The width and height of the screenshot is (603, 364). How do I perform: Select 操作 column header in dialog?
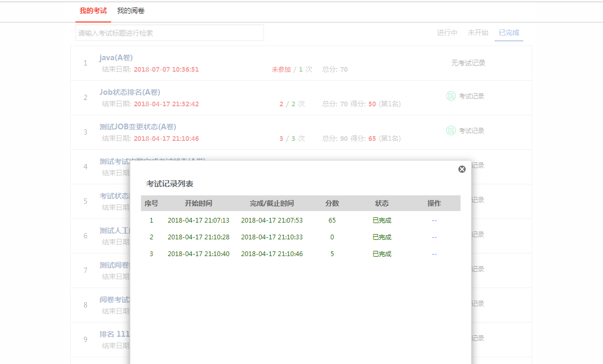[x=434, y=203]
